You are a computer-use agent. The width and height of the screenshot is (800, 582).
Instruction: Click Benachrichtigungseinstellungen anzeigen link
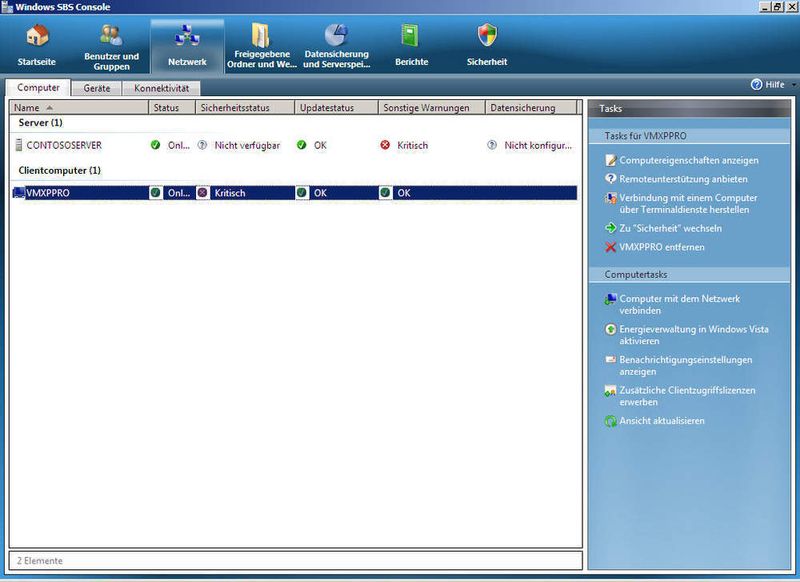(x=685, y=366)
